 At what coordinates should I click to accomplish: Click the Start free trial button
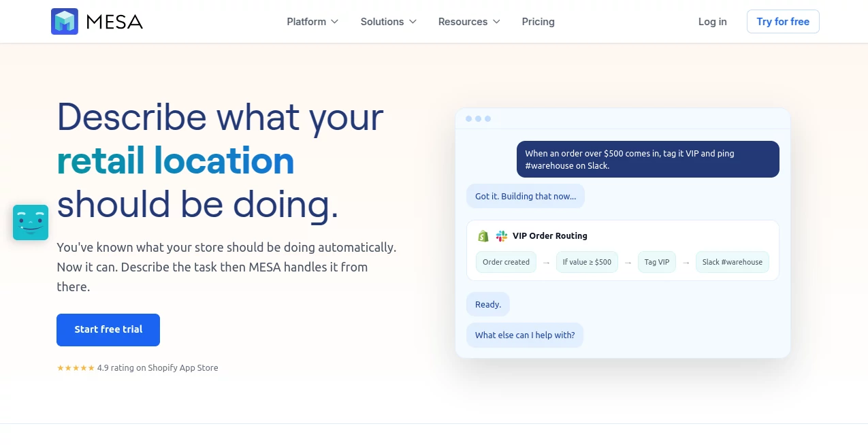click(x=108, y=330)
